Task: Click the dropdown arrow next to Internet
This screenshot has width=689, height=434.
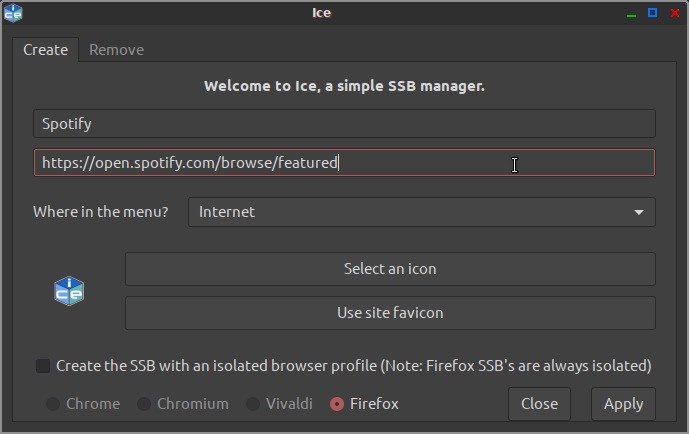Action: coord(638,212)
